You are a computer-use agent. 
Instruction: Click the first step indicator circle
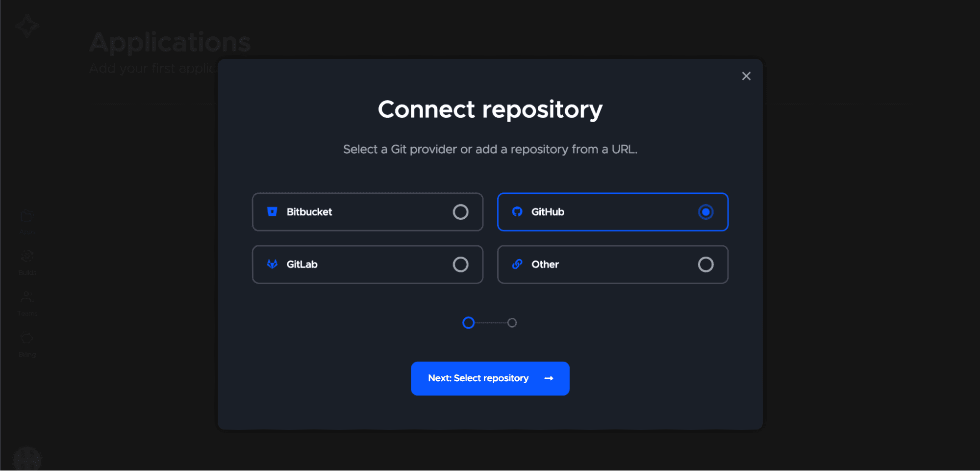469,323
